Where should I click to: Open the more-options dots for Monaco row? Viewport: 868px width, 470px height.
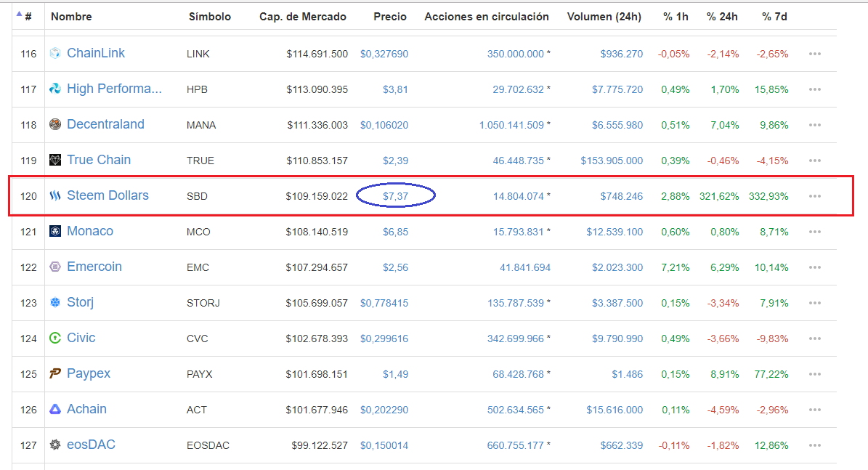[x=815, y=232]
